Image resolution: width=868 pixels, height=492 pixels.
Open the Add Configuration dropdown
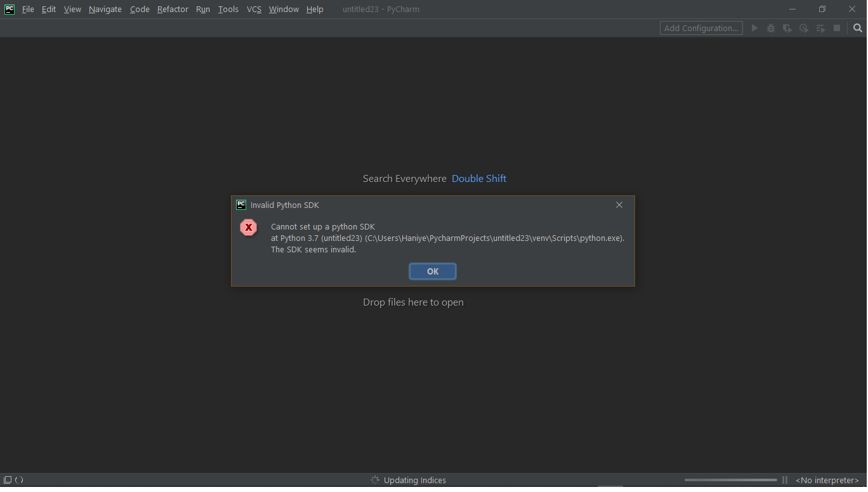(701, 28)
